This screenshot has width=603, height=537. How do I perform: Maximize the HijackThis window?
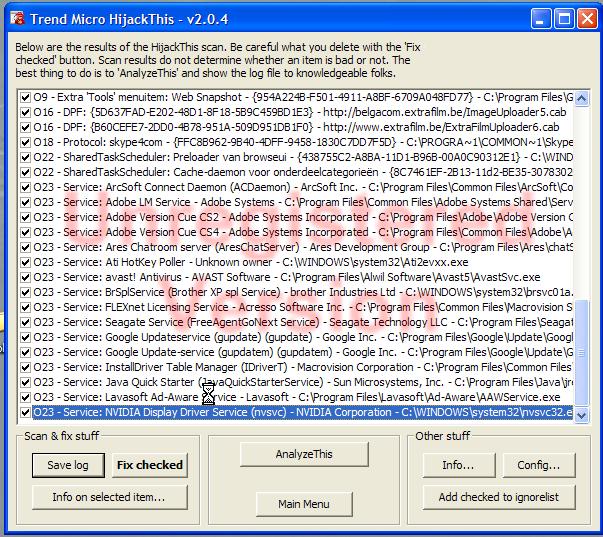point(564,19)
